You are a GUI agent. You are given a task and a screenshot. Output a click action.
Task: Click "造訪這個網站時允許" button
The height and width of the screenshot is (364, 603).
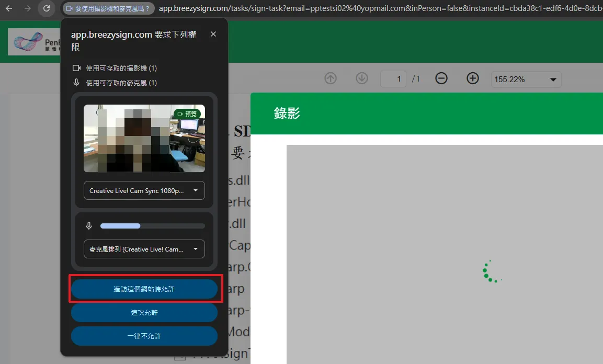tap(144, 289)
